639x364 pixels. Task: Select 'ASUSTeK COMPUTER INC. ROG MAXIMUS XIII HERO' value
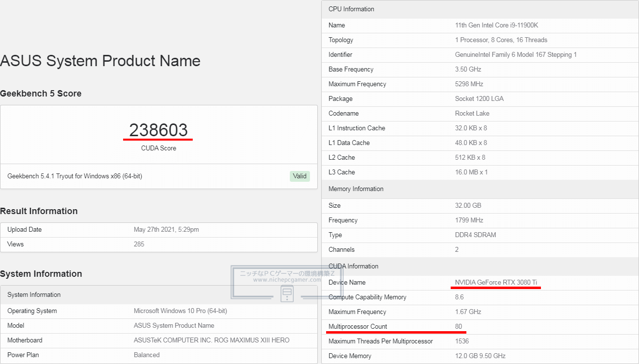point(212,340)
